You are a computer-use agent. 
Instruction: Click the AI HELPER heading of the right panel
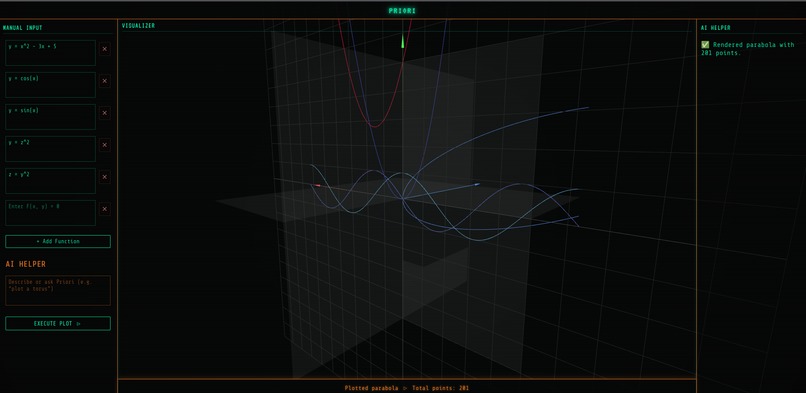tap(716, 28)
